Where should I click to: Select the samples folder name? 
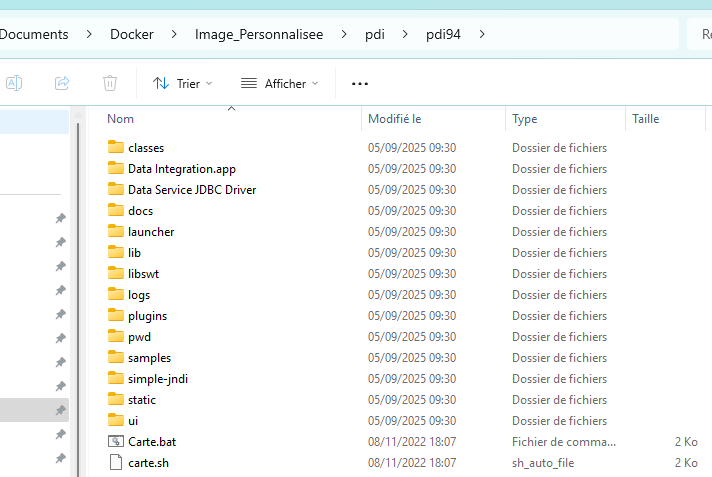click(149, 358)
